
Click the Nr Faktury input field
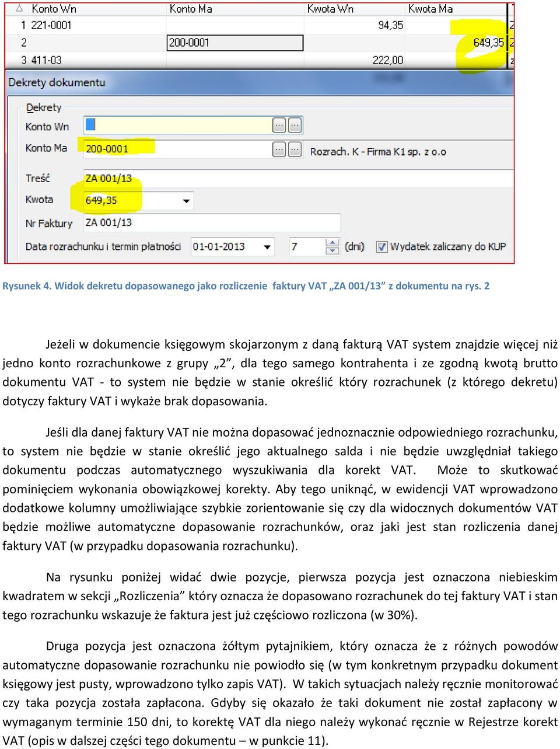point(212,222)
